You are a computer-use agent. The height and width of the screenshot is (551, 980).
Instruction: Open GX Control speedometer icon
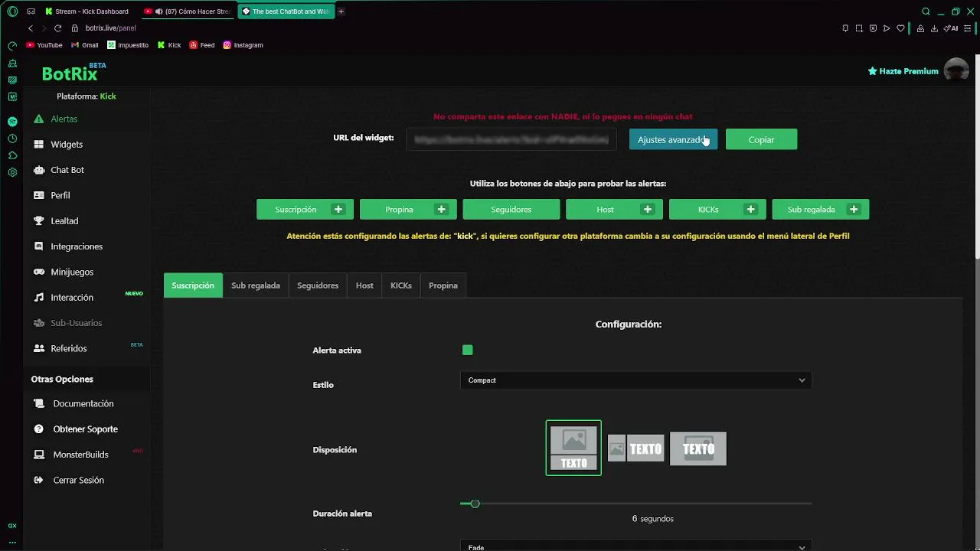tap(12, 46)
